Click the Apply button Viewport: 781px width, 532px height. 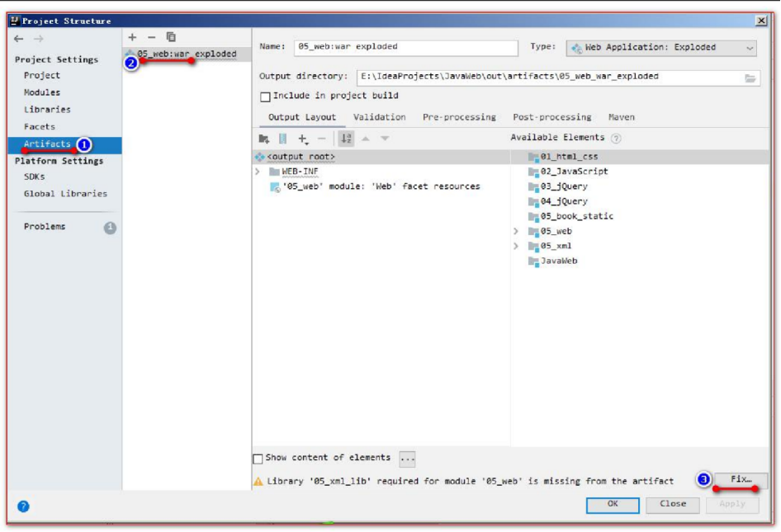[732, 504]
